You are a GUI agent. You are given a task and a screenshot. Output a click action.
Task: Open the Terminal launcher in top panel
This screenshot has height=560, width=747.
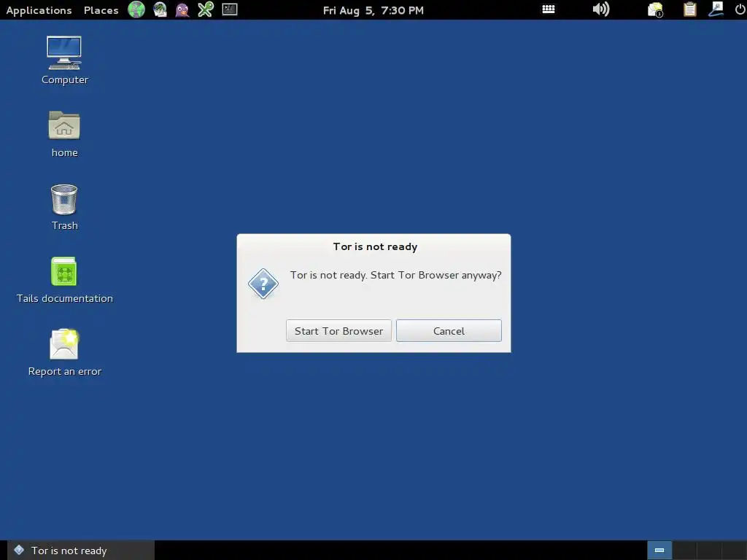230,9
